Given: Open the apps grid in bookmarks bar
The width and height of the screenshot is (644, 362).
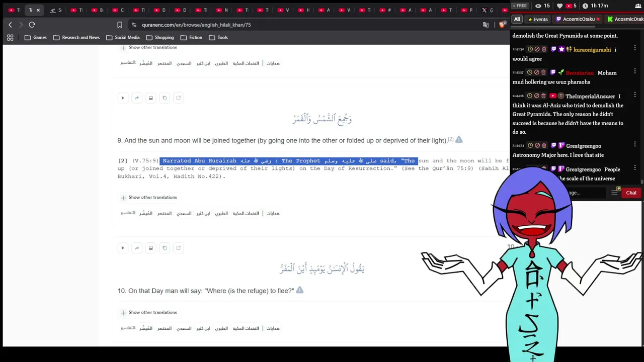Looking at the screenshot, I should click(x=10, y=37).
